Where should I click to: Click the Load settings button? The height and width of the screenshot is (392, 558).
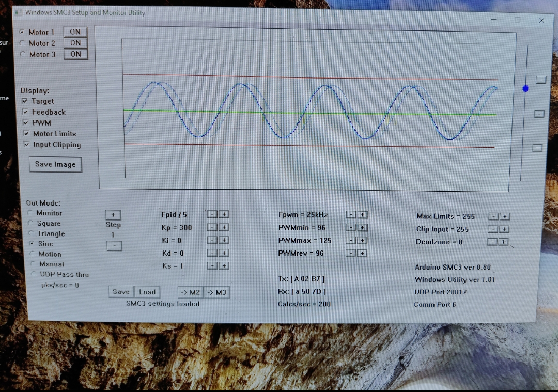tap(147, 292)
